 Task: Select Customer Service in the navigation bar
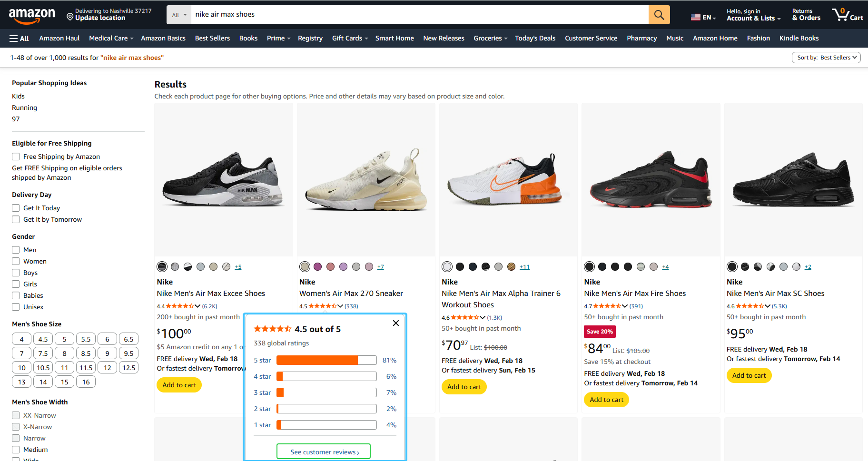591,38
